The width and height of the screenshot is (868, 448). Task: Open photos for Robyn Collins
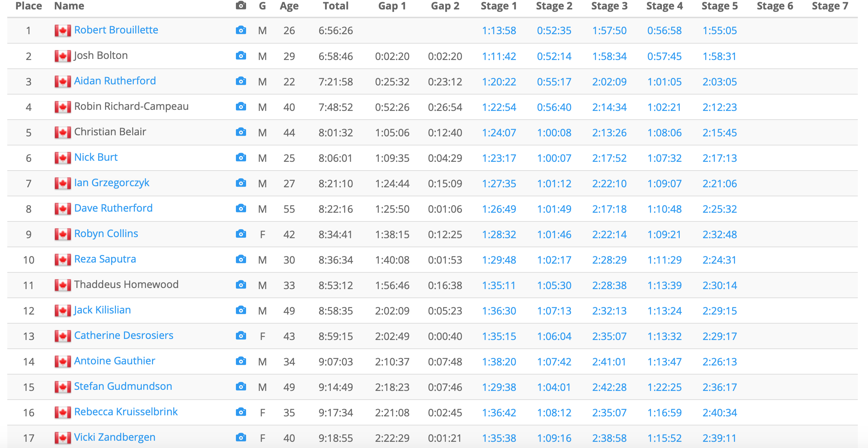tap(241, 234)
